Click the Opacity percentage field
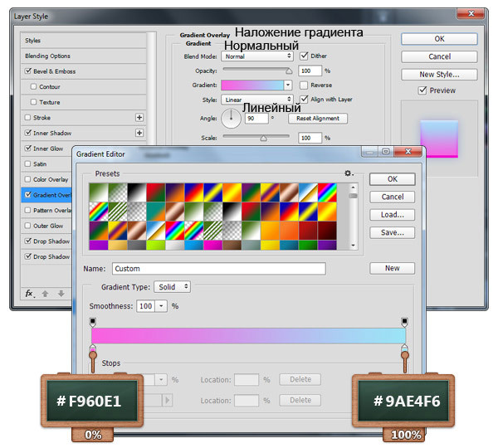This screenshot has width=498, height=448. tap(310, 71)
